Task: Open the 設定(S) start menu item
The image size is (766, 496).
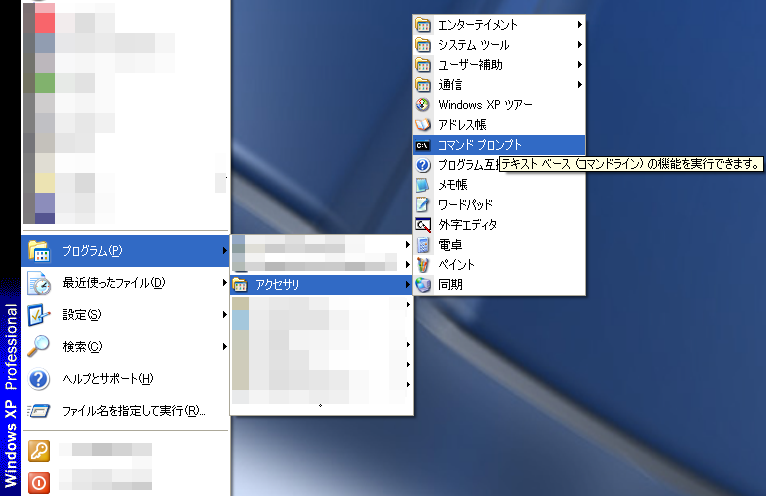Action: pos(126,315)
